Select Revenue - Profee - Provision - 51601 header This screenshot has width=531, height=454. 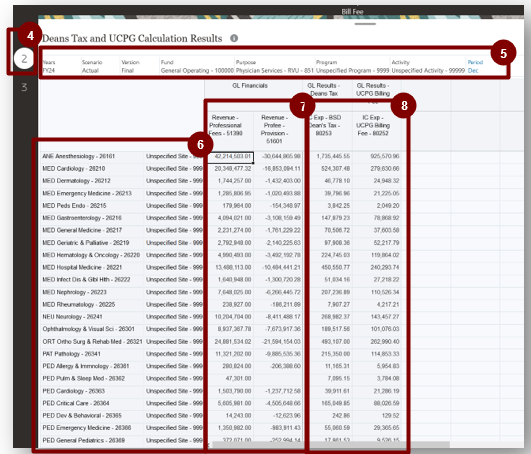coord(274,129)
